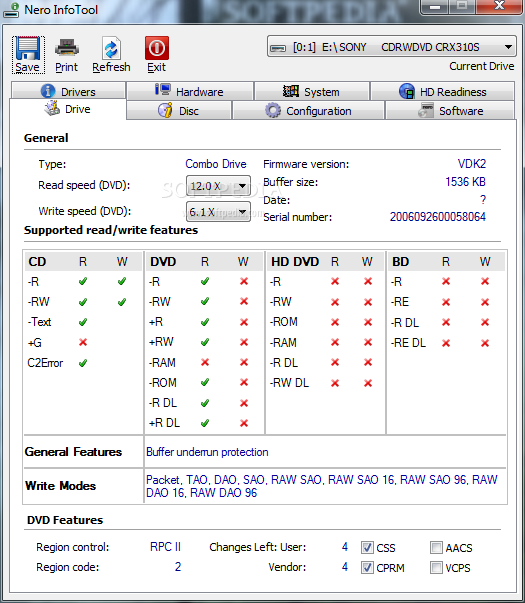Click the Write Modes list text
The image size is (525, 603).
(x=322, y=486)
